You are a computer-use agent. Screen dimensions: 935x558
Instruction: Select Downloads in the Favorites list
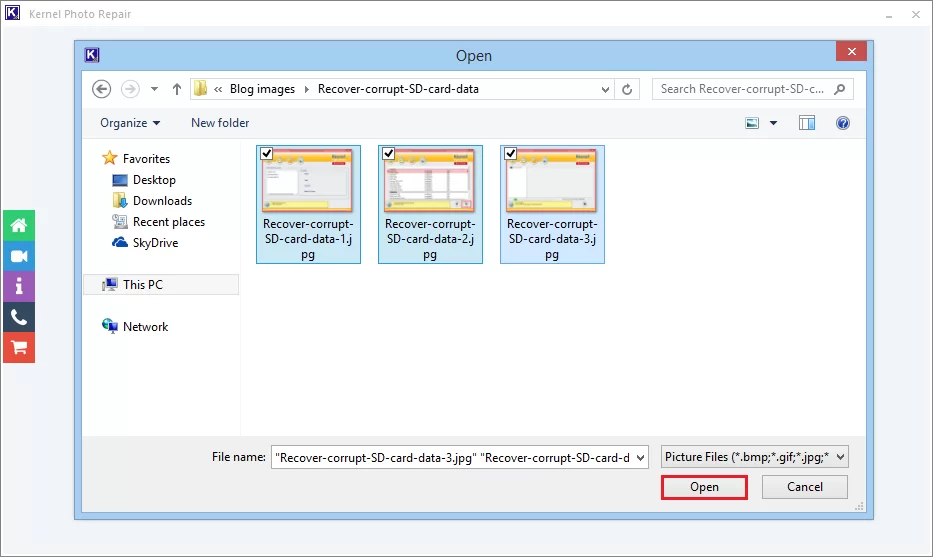pos(162,201)
